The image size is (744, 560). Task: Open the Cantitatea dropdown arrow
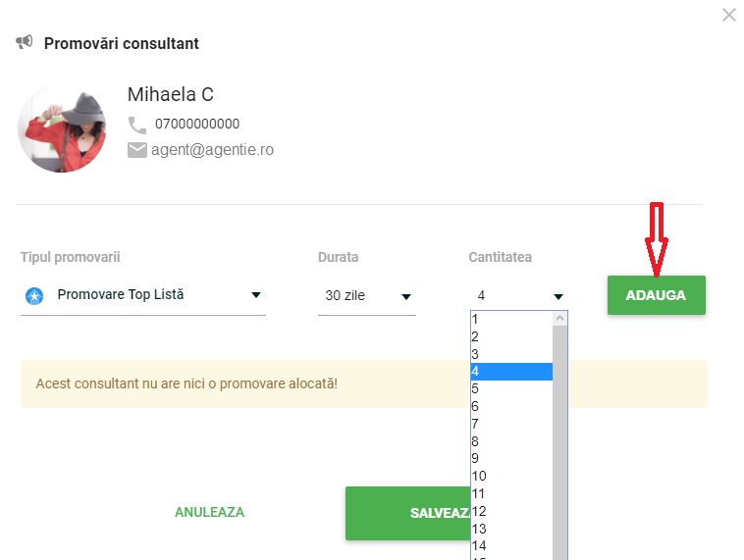558,297
